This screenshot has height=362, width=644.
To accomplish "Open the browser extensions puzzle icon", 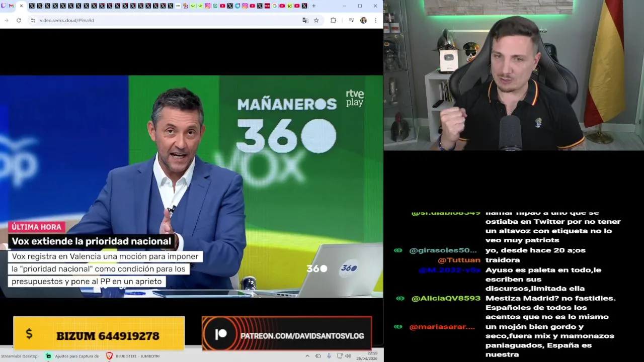I will [333, 20].
